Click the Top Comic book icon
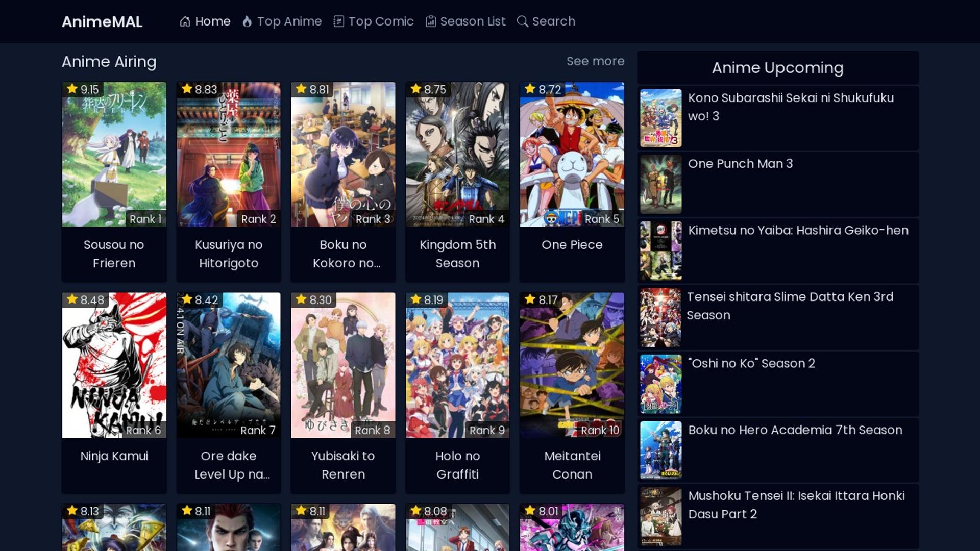980x551 pixels. pyautogui.click(x=338, y=21)
